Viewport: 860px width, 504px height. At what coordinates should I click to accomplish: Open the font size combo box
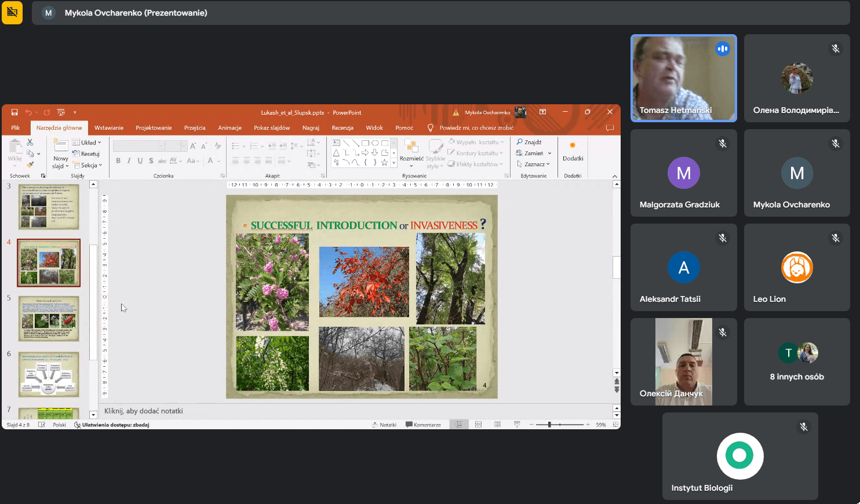[x=176, y=146]
